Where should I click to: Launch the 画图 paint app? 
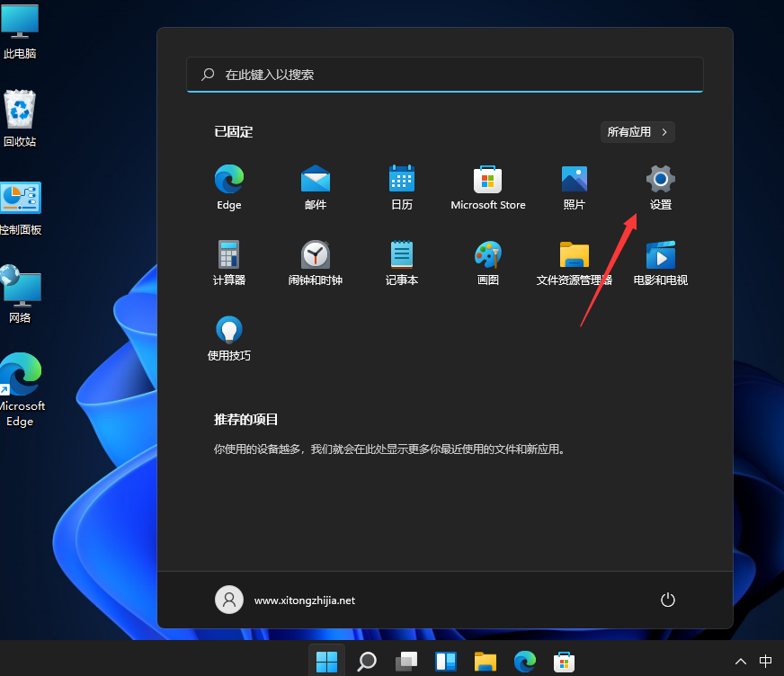tap(487, 254)
